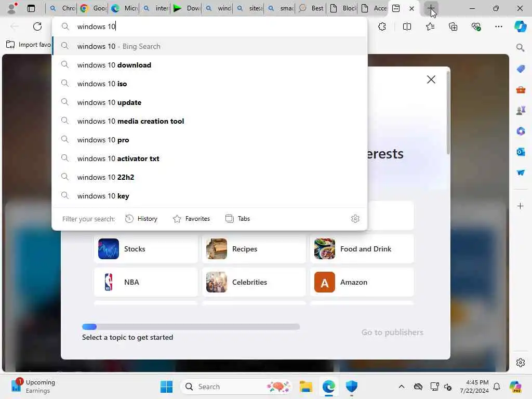The height and width of the screenshot is (399, 532).
Task: Switch to the 'Bloc' tab
Action: click(x=343, y=8)
